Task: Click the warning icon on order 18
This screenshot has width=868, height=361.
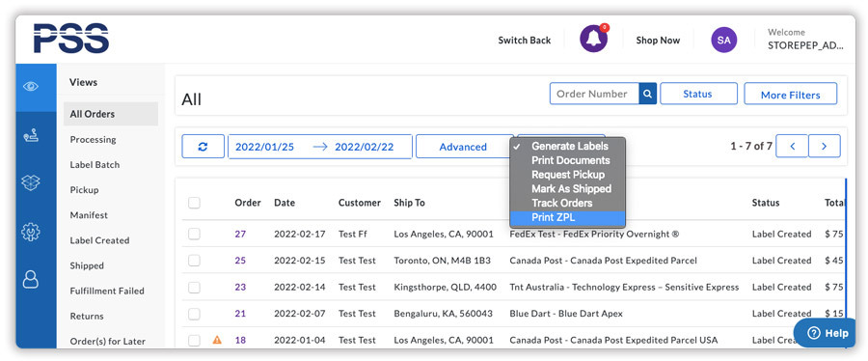Action: point(217,340)
